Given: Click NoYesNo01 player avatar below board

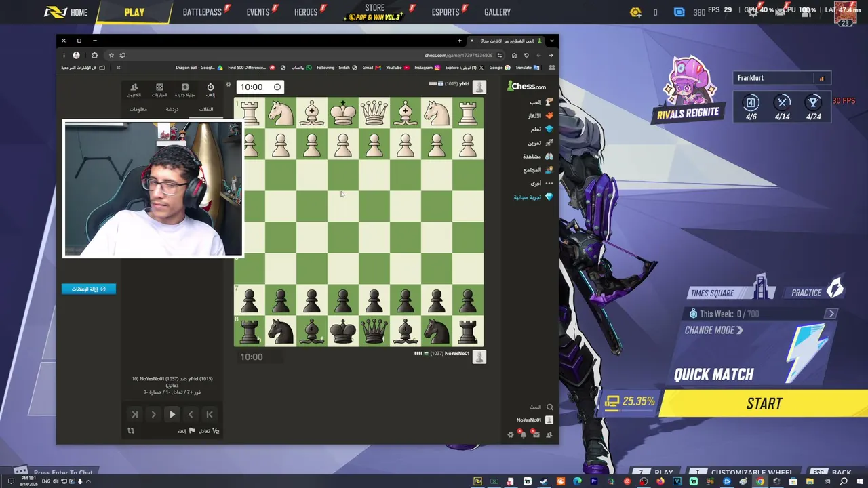Looking at the screenshot, I should point(479,357).
